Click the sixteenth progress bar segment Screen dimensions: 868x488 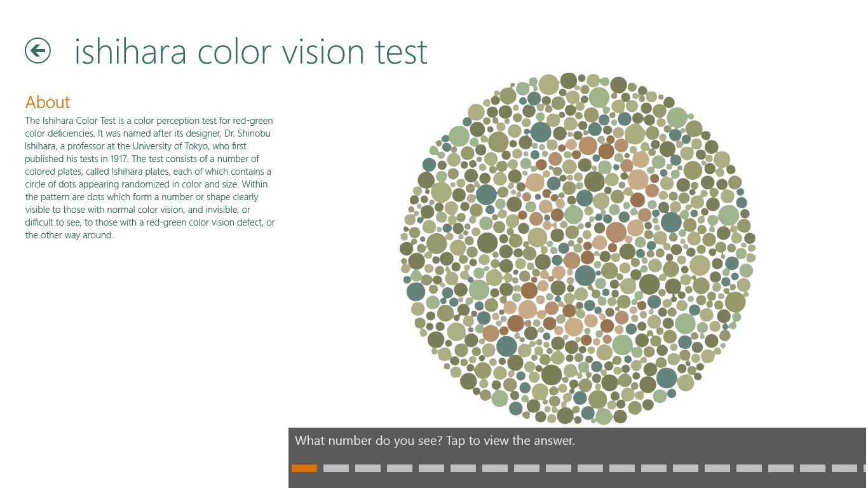[781, 468]
